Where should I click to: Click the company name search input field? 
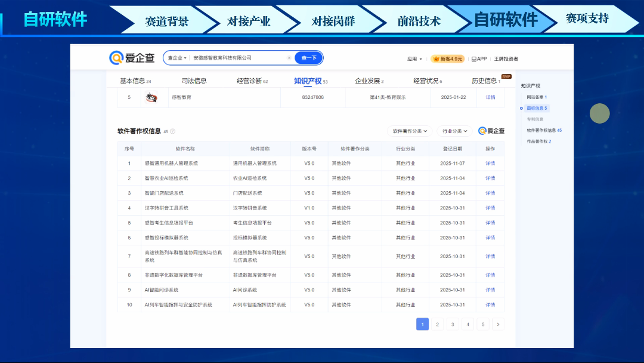239,58
